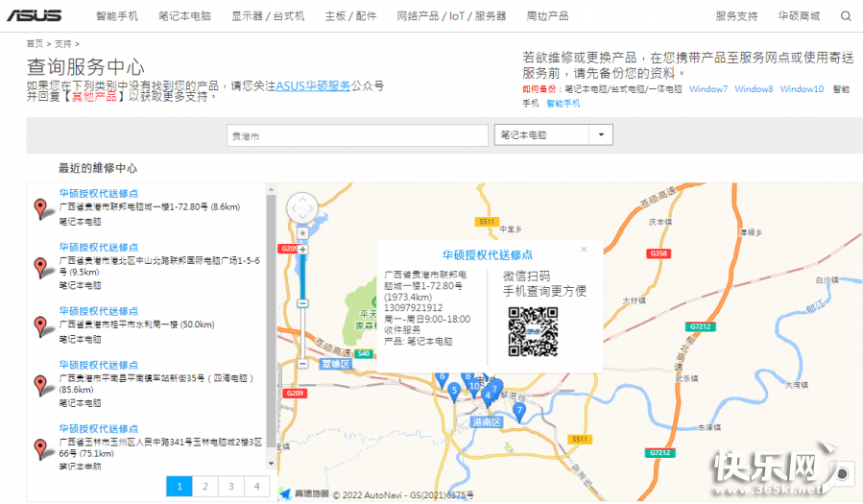Focus the 贵港市 city search field
Screen dimensions: 863x504
(x=357, y=135)
